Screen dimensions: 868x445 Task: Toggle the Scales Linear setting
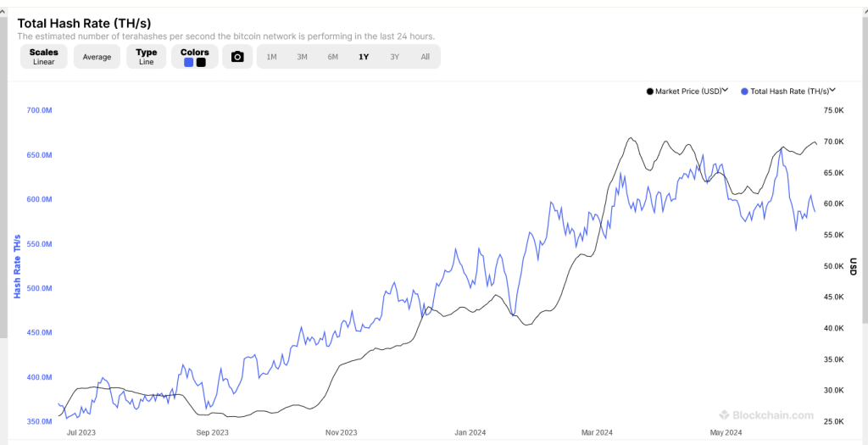43,57
